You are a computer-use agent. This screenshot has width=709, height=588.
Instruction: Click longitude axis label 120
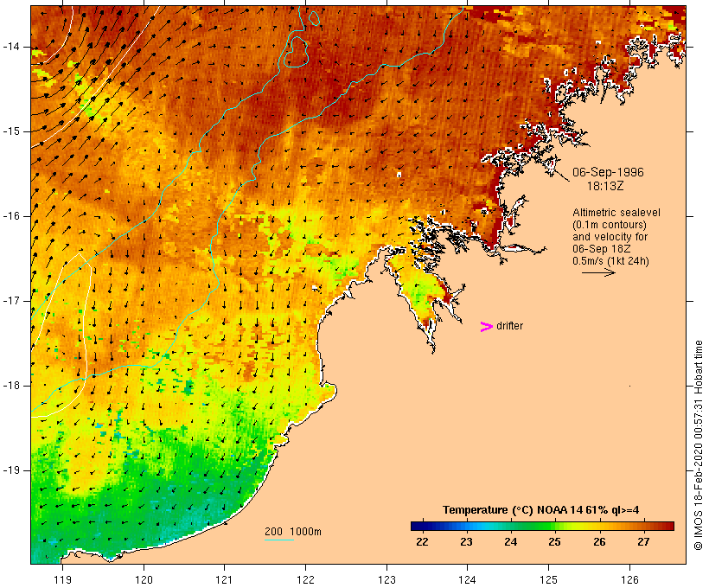(x=144, y=579)
